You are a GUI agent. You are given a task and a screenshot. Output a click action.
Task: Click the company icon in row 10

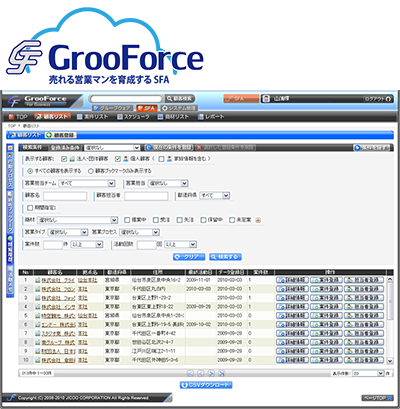point(38,360)
